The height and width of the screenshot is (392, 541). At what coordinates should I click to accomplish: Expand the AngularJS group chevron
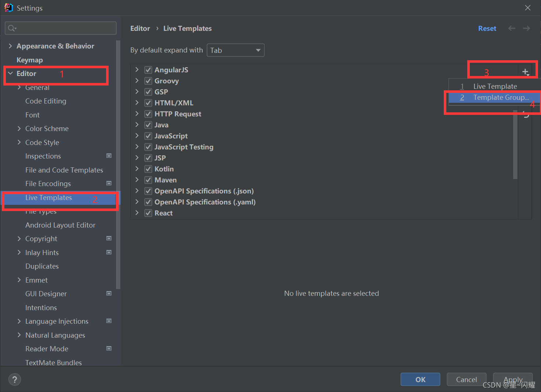click(x=137, y=70)
